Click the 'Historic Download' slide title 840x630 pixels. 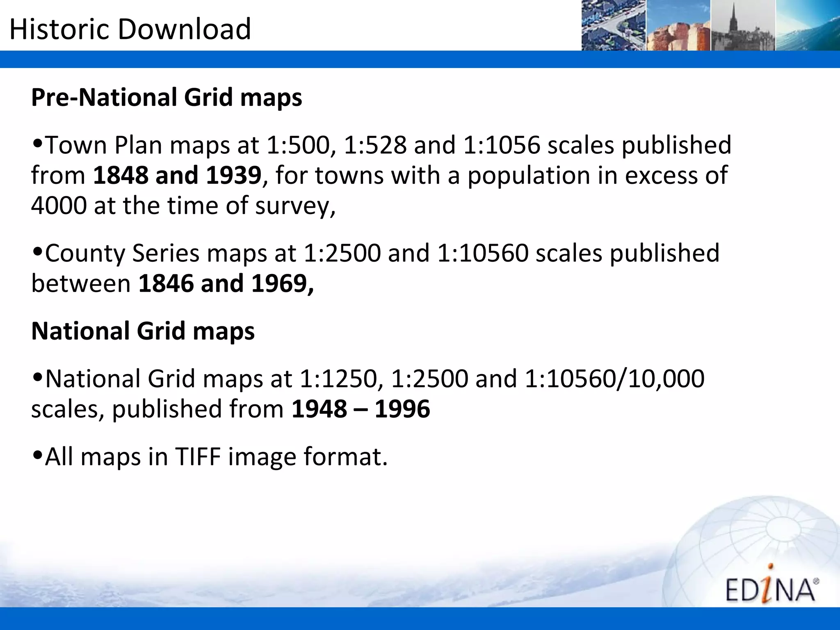coord(130,29)
